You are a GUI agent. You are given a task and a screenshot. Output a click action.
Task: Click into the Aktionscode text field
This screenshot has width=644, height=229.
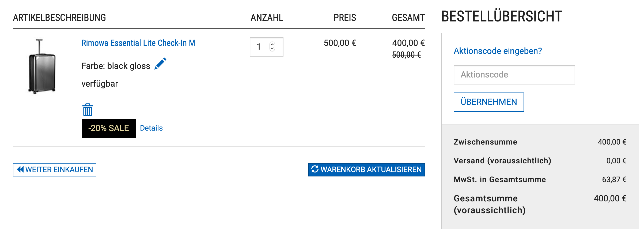pyautogui.click(x=514, y=75)
